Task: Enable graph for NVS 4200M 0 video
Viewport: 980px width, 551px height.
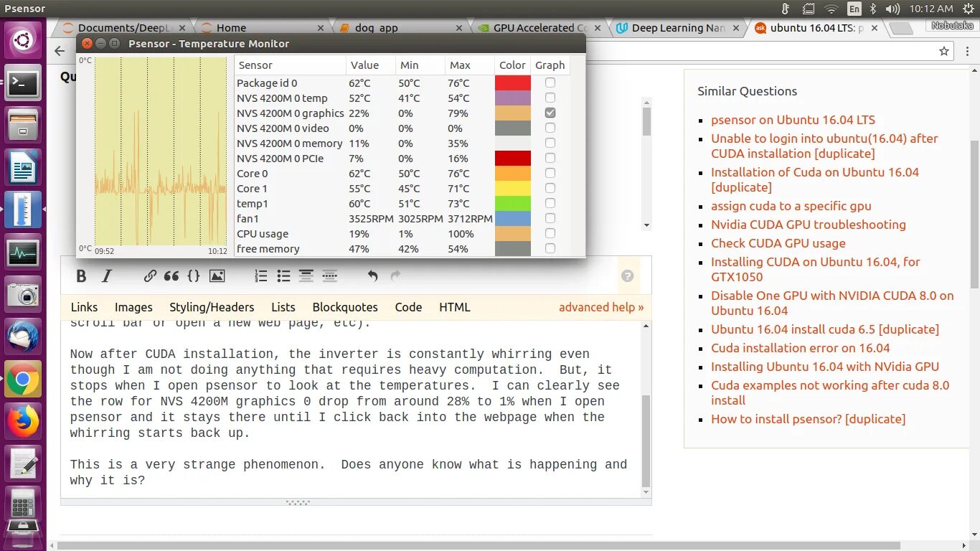Action: pyautogui.click(x=550, y=128)
